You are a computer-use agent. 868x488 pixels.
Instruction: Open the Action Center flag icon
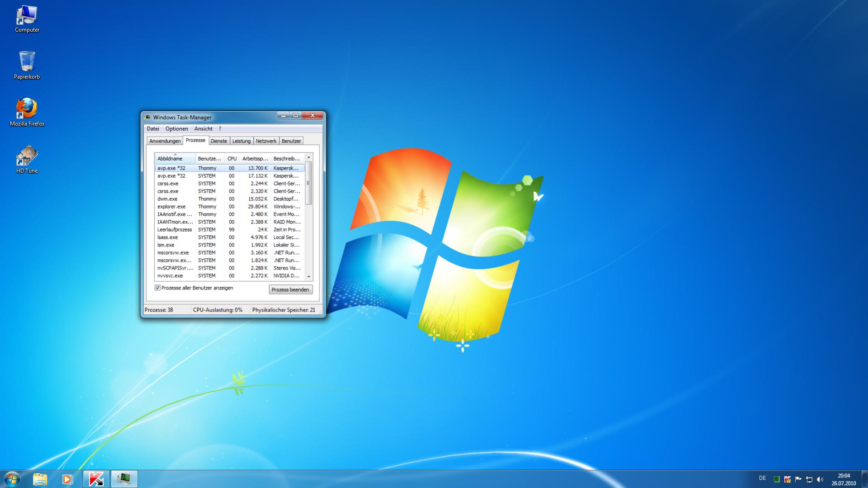click(x=798, y=479)
